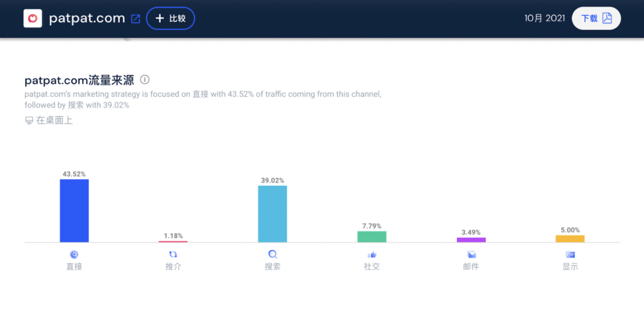Click the 10月 2021 date label
The image size is (644, 321).
[545, 18]
